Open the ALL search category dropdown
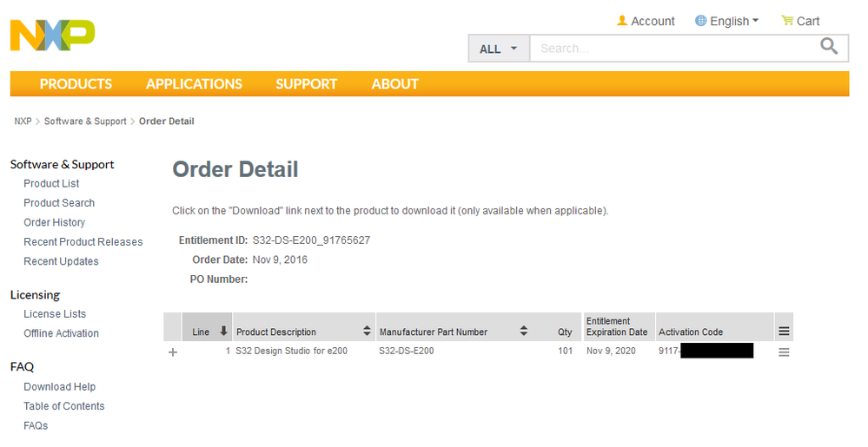Image resolution: width=868 pixels, height=447 pixels. [498, 49]
